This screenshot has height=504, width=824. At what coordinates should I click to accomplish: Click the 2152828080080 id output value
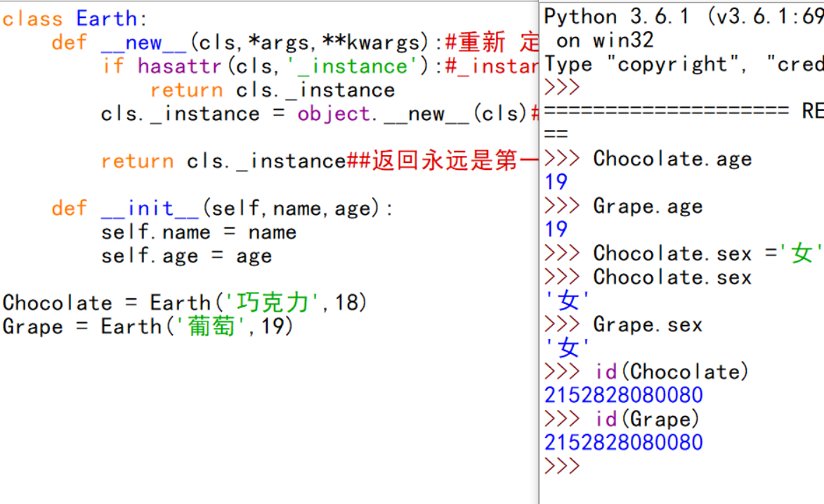[622, 394]
